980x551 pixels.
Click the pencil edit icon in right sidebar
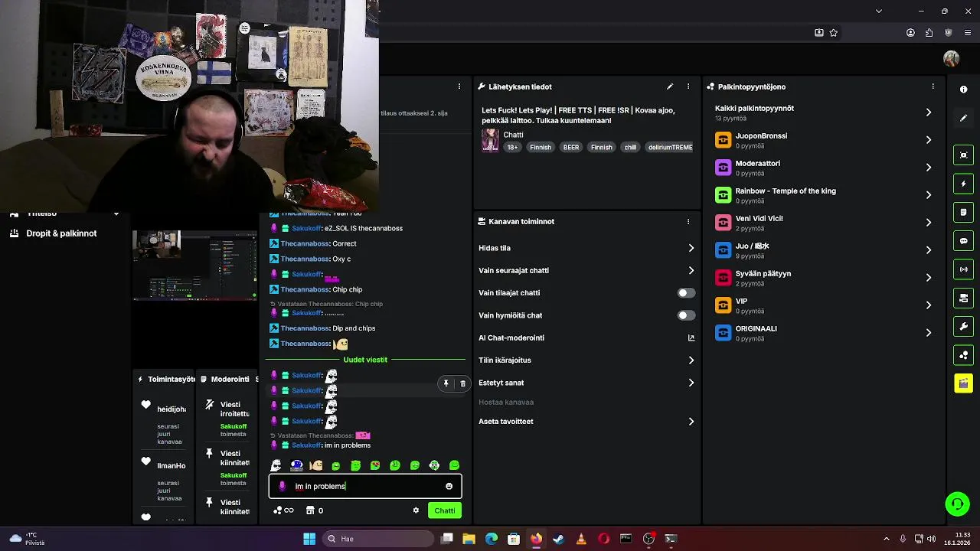[x=963, y=118]
